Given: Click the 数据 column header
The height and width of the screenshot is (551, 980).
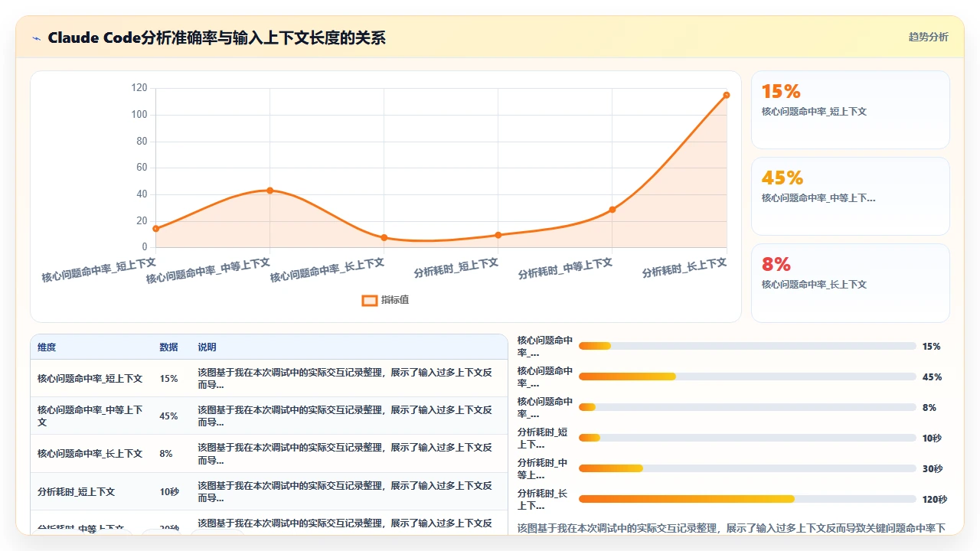Looking at the screenshot, I should click(x=168, y=347).
